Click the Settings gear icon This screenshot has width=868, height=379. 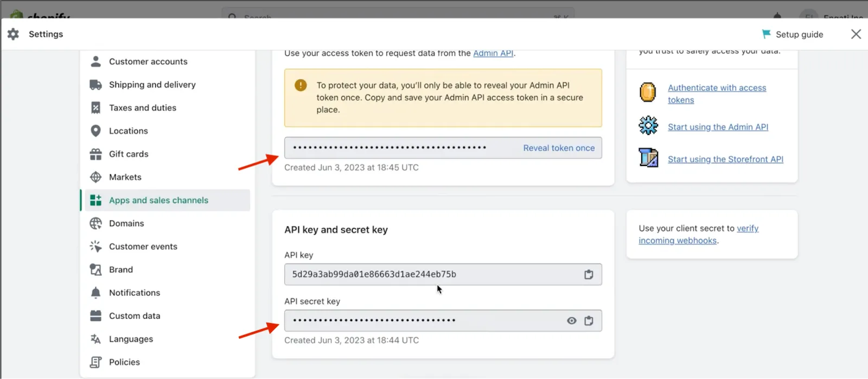[14, 34]
